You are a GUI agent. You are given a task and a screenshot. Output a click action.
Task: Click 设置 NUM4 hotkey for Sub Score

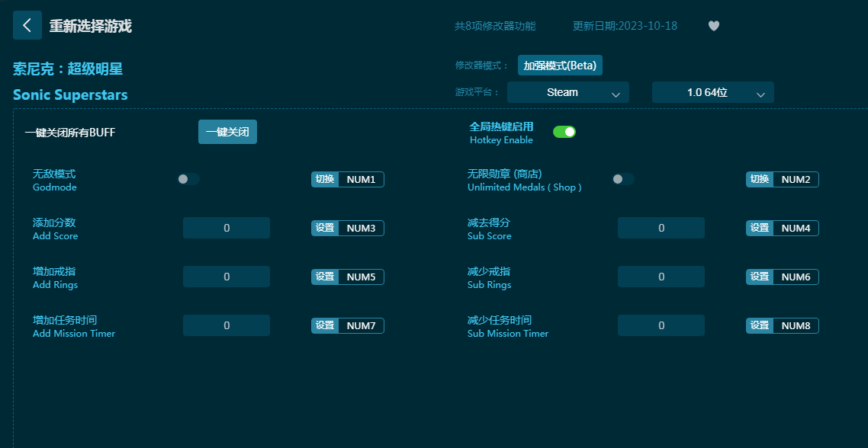(783, 228)
